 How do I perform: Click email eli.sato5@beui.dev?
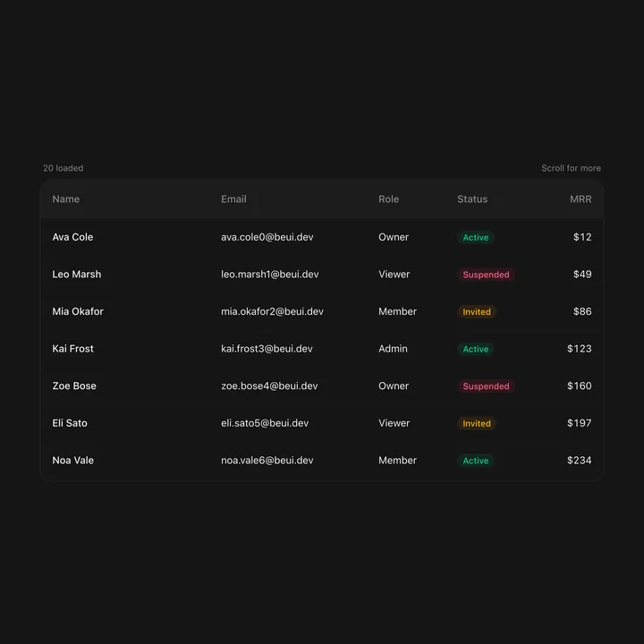pyautogui.click(x=265, y=423)
